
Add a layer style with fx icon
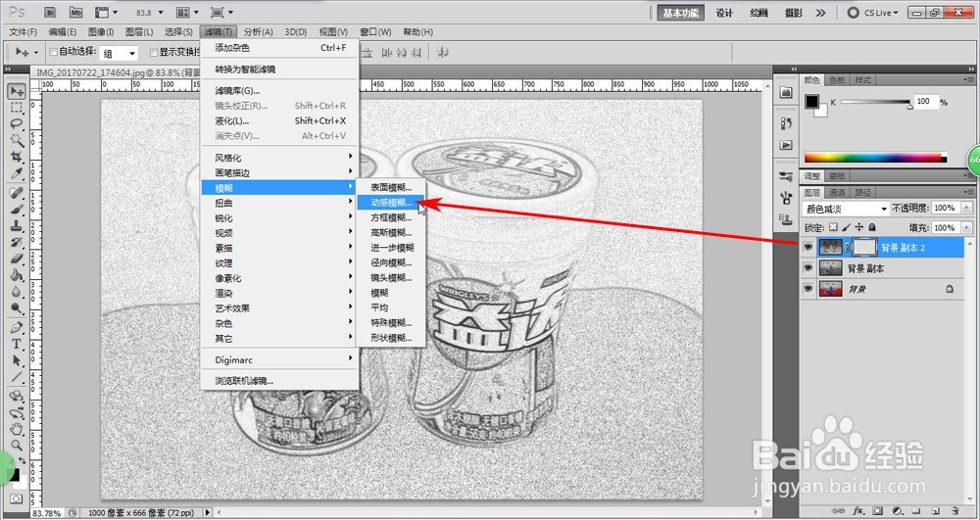pyautogui.click(x=858, y=510)
